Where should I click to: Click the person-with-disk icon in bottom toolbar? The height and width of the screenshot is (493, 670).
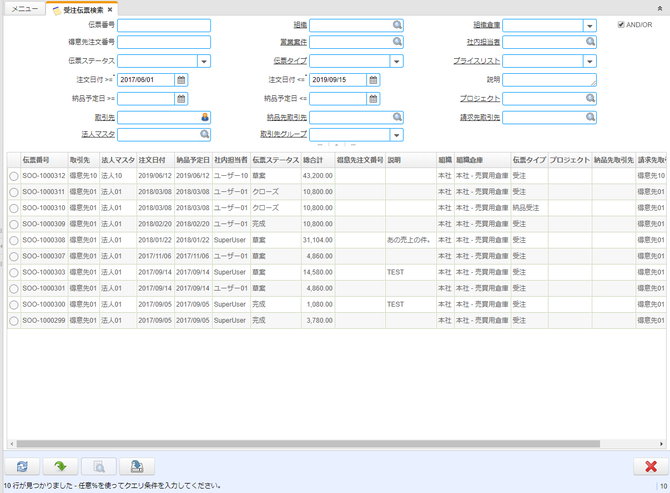(x=137, y=467)
